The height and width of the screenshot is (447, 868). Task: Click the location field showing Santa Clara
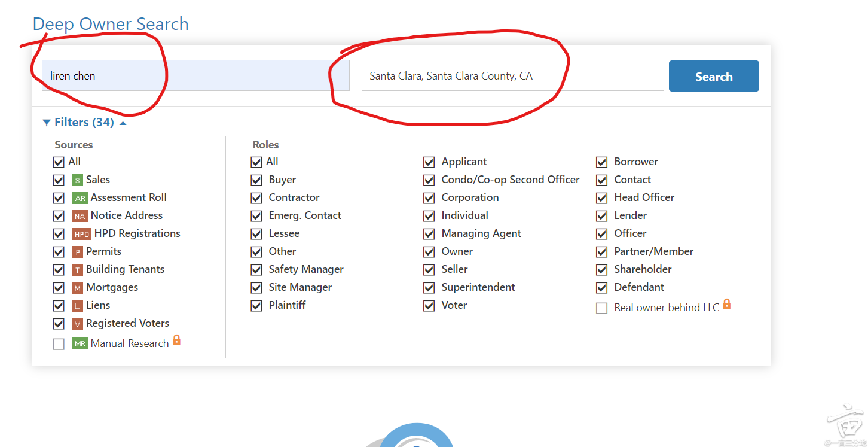pos(513,75)
